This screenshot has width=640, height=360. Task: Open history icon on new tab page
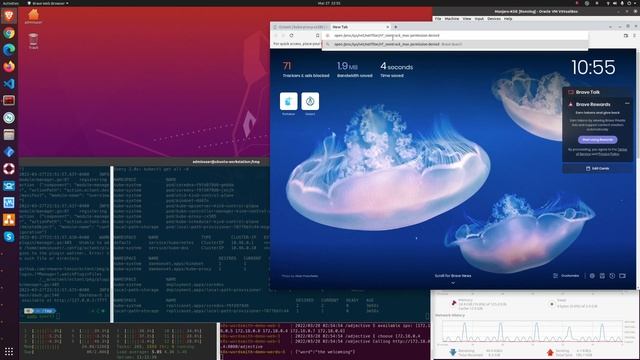612,276
